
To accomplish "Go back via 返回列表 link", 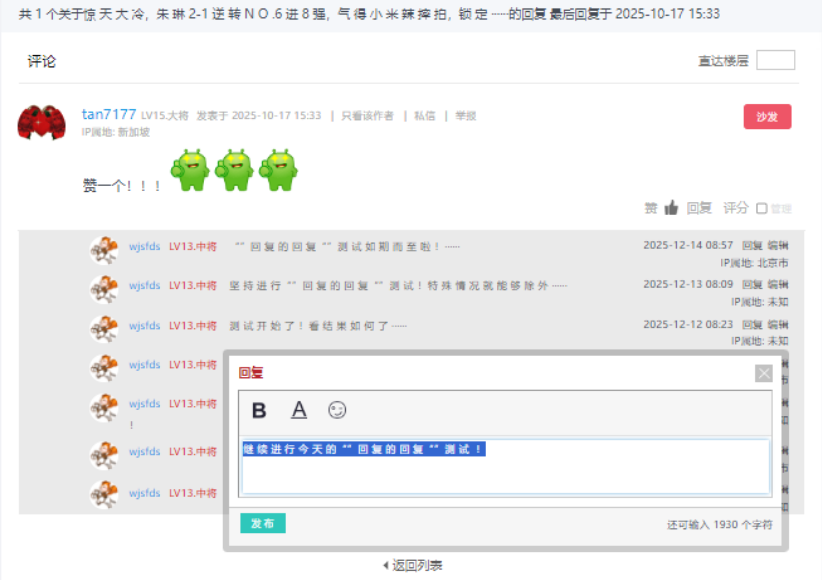I will coord(413,565).
